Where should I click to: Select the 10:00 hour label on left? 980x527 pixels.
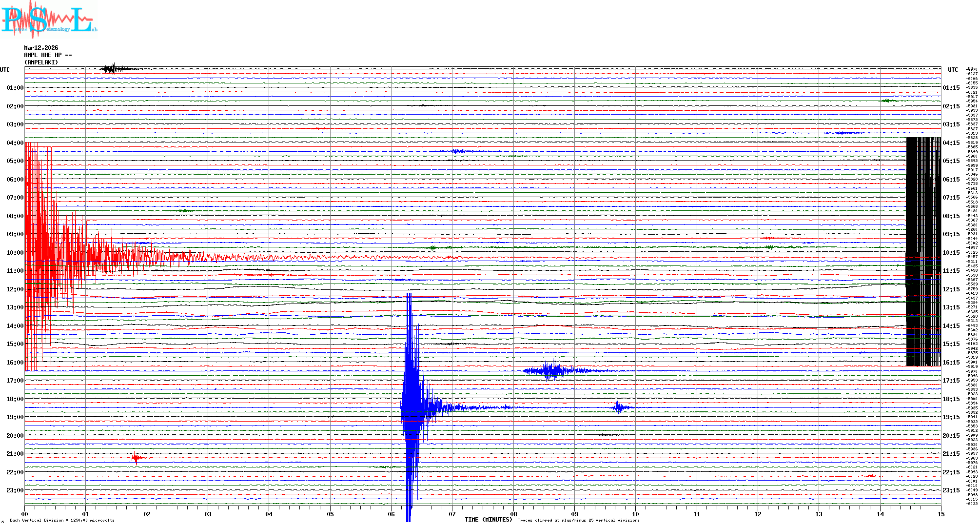pyautogui.click(x=15, y=253)
